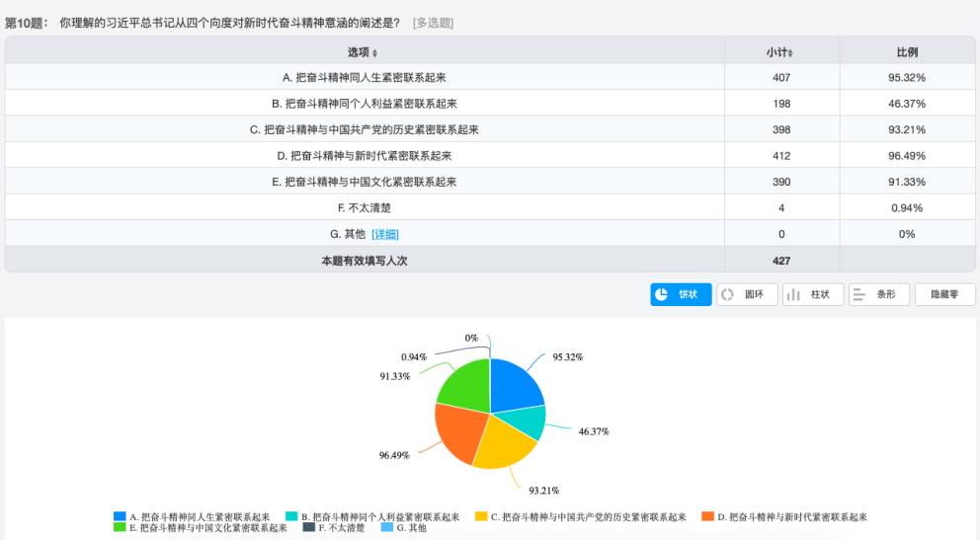Select the yellow slice of the pie chart

(x=504, y=444)
